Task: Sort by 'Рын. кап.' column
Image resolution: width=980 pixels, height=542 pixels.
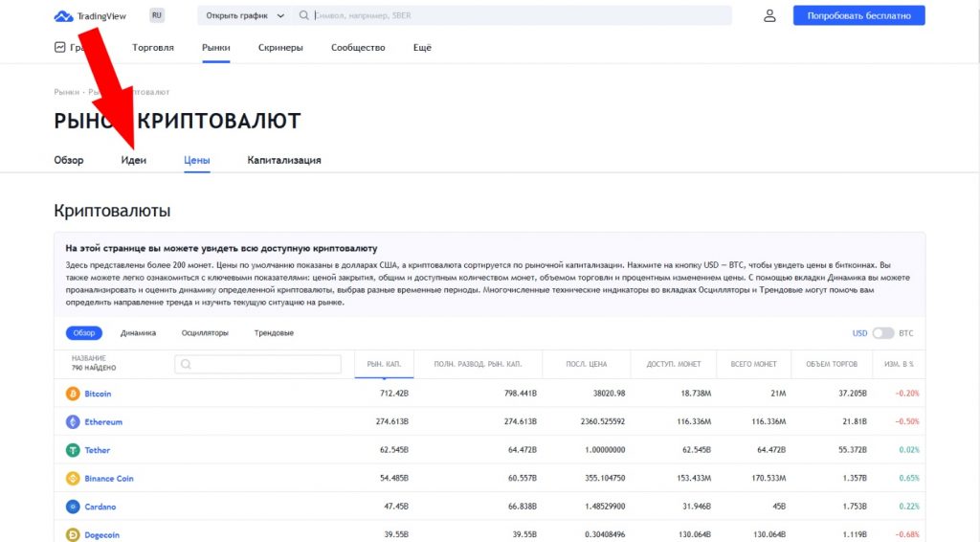Action: point(384,364)
